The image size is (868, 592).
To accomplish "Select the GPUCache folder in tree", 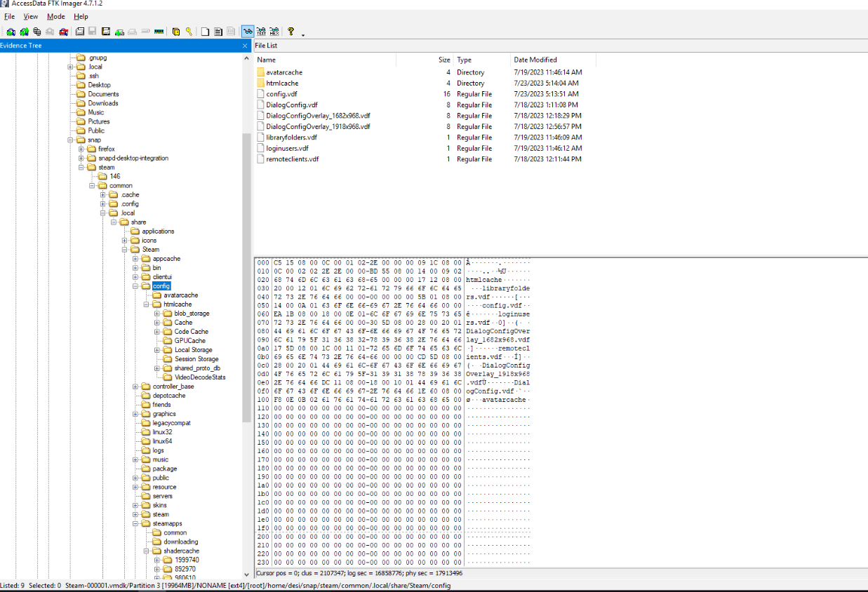I will coord(189,341).
